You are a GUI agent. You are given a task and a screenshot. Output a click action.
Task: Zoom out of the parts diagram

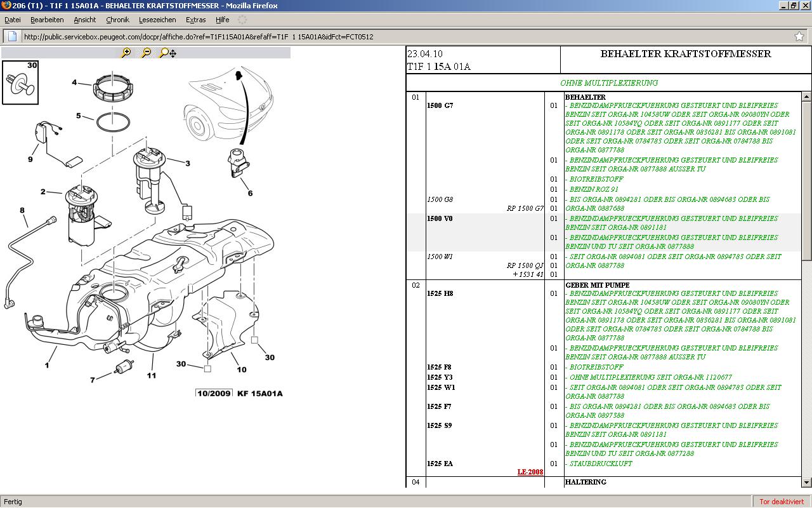pyautogui.click(x=146, y=53)
